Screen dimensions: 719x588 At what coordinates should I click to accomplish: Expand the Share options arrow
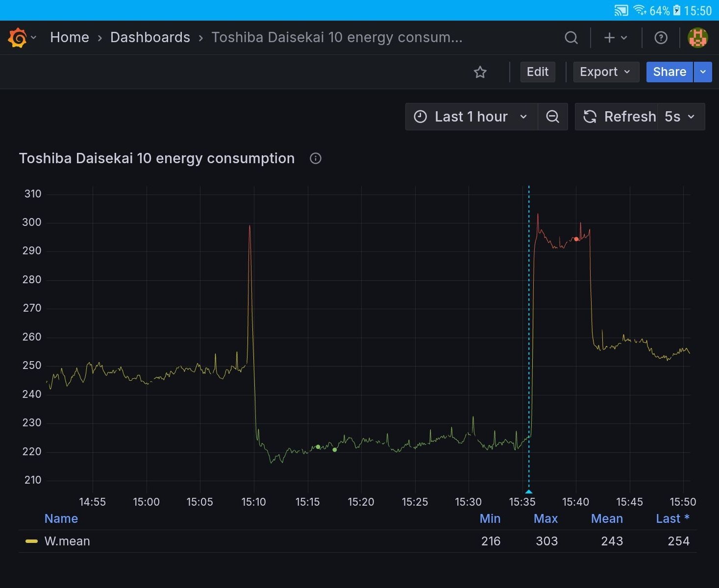703,72
